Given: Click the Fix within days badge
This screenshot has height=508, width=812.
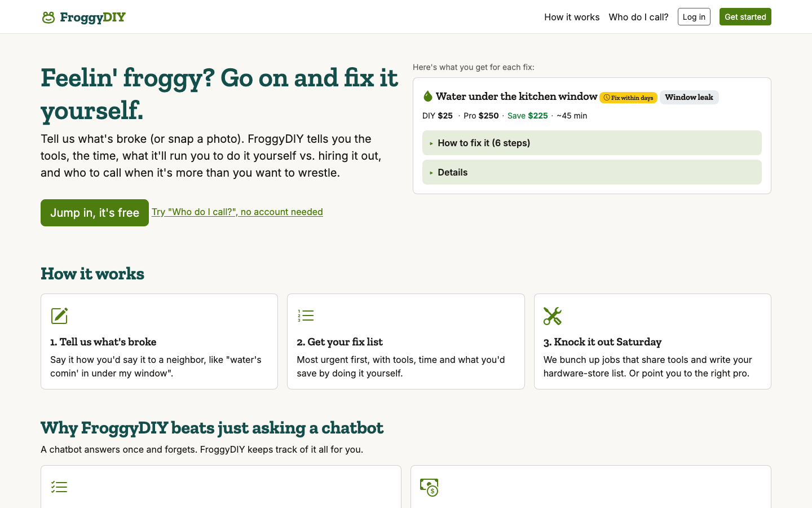Looking at the screenshot, I should tap(628, 98).
